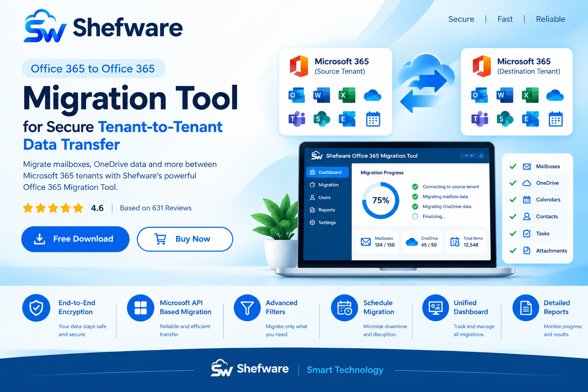Click the Total Items 12,548 stat card
This screenshot has height=392, width=588.
[466, 242]
